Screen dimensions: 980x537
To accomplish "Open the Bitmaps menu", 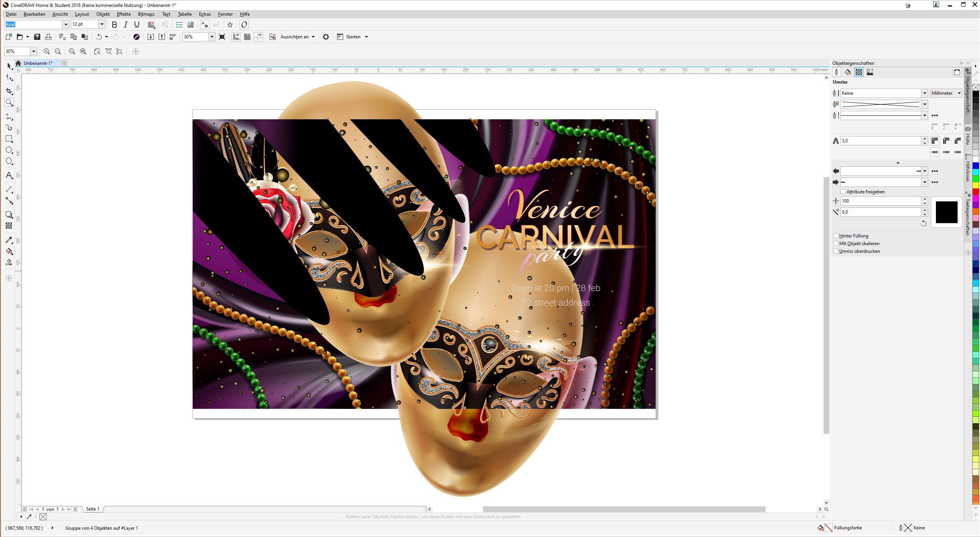I will (146, 14).
